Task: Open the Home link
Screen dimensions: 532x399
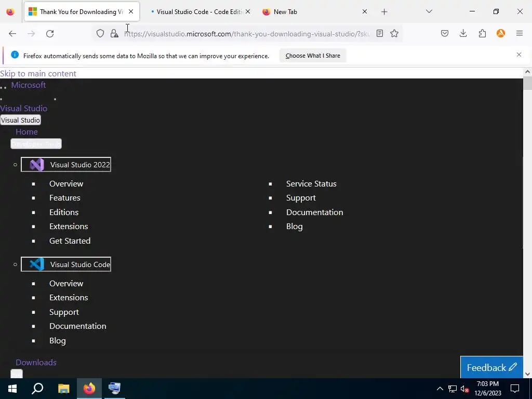Action: tap(26, 131)
